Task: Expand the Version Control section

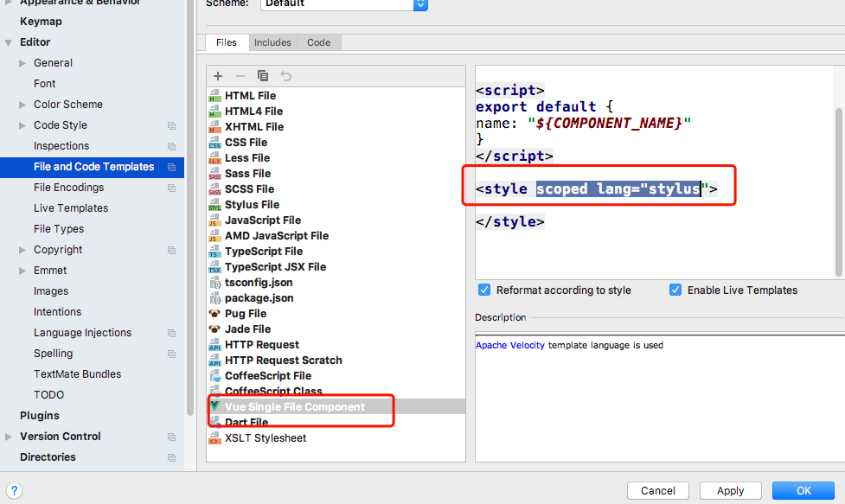Action: tap(9, 437)
